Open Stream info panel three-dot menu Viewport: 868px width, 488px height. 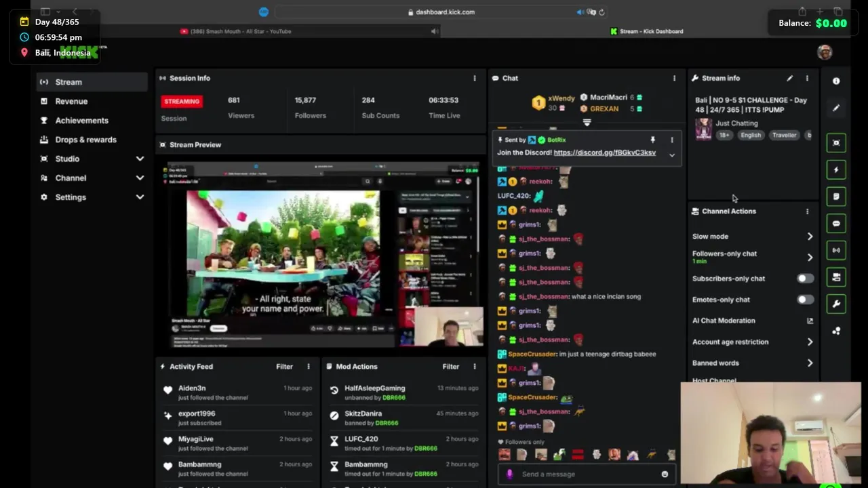coord(807,78)
